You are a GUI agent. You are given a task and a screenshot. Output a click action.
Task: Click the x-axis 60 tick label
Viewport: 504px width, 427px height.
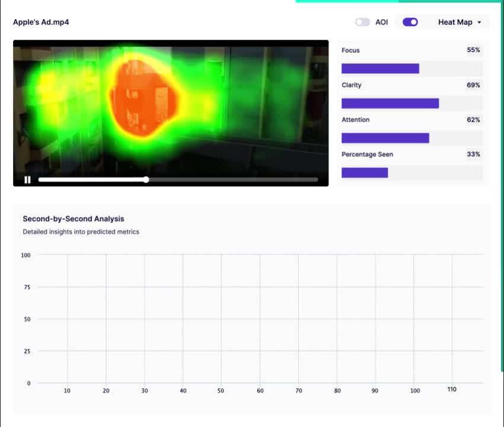point(260,391)
